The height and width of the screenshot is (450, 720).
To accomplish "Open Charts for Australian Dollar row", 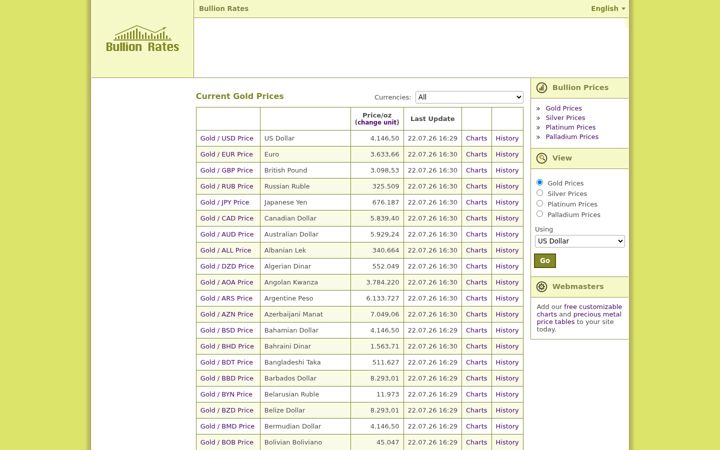I will [476, 235].
